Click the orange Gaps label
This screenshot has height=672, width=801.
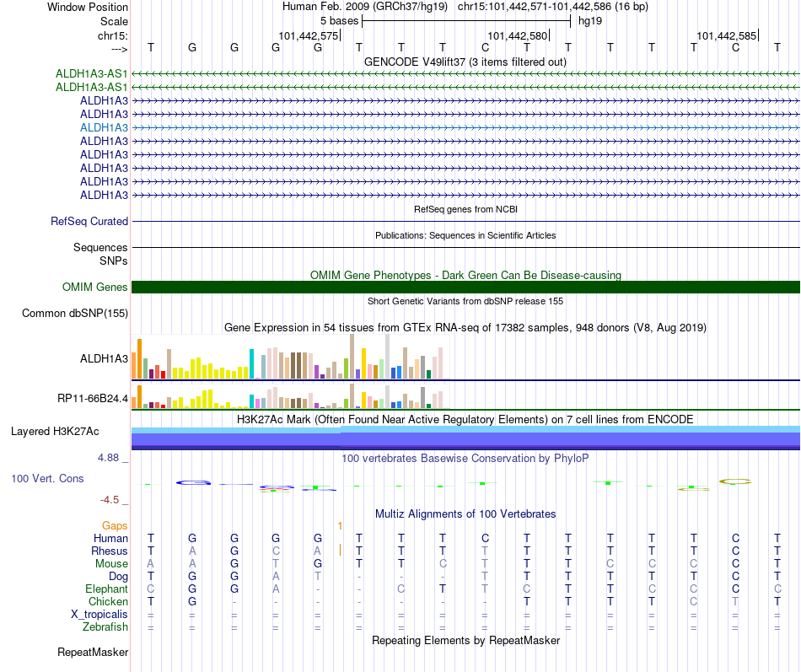click(115, 526)
